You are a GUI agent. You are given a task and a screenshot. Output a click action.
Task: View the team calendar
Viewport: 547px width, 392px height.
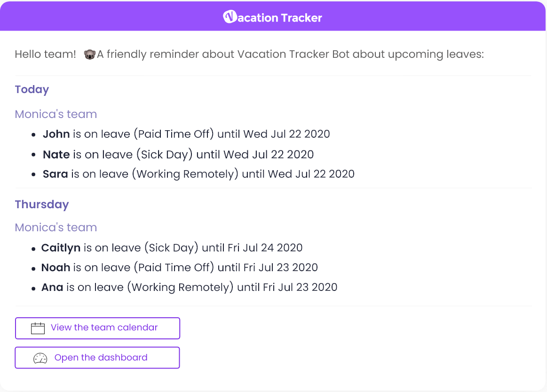tap(97, 328)
